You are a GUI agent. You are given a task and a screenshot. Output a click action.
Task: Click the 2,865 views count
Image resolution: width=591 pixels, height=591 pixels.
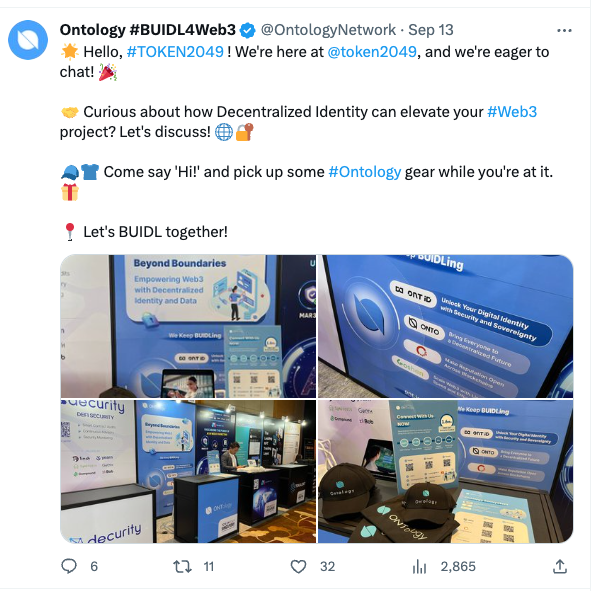click(458, 567)
